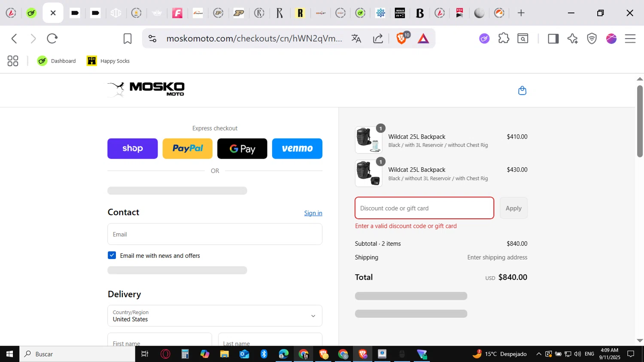Pay with Shop Pay button
The height and width of the screenshot is (362, 644).
132,148
